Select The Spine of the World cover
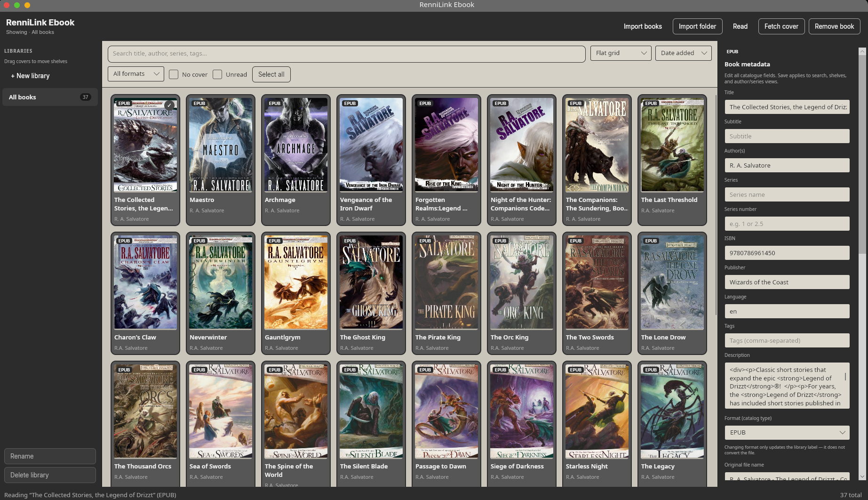This screenshot has height=500, width=868. [x=296, y=411]
